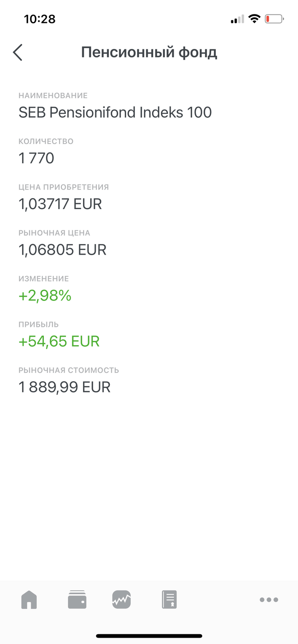Viewport: 298px width, 644px height.
Task: Tap the green +2,98% change value
Action: 45,296
